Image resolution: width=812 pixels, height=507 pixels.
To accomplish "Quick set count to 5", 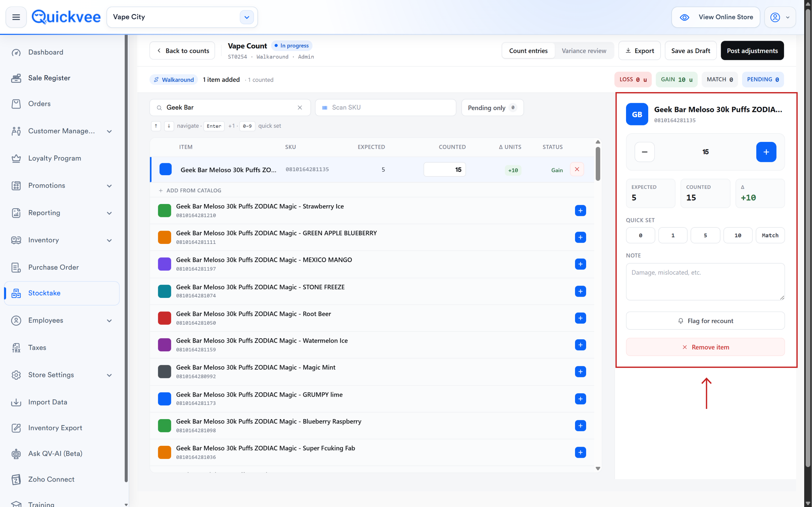I will coord(706,235).
